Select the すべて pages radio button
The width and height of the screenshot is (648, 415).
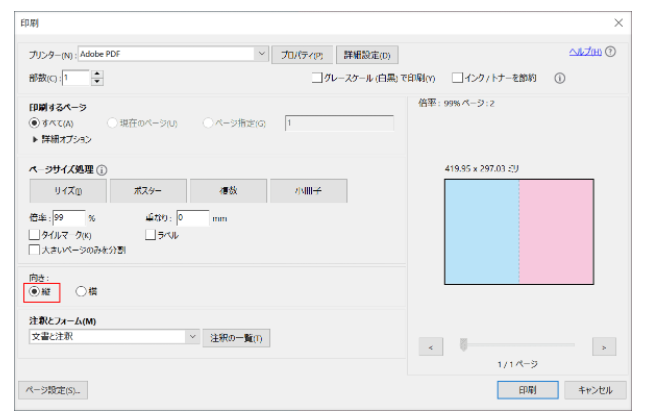35,123
